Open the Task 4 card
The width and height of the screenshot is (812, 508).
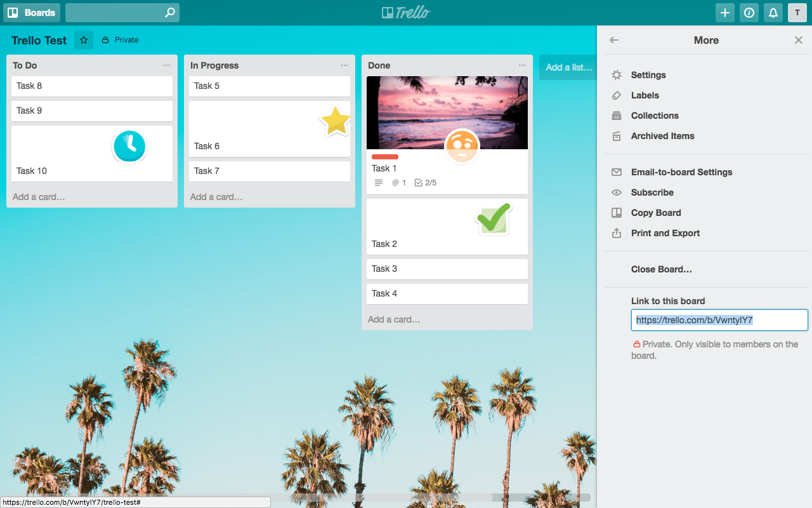pyautogui.click(x=447, y=293)
